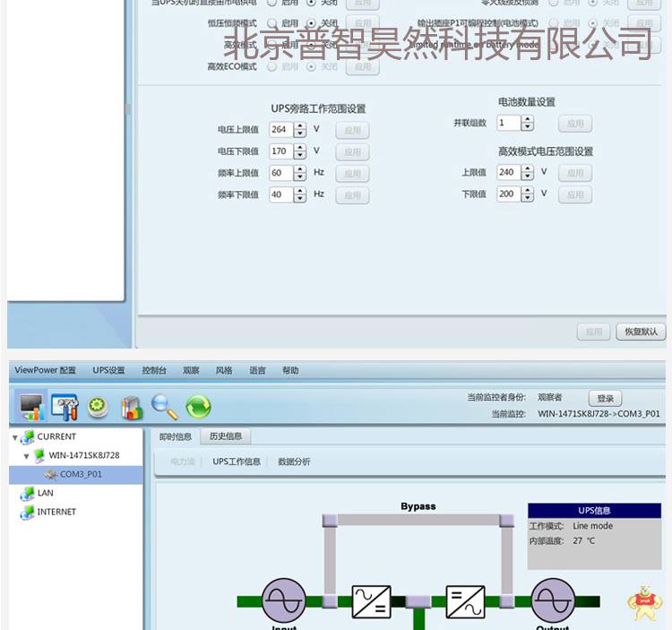This screenshot has width=672, height=630.
Task: Collapse the CURRENT tree node
Action: click(15, 437)
